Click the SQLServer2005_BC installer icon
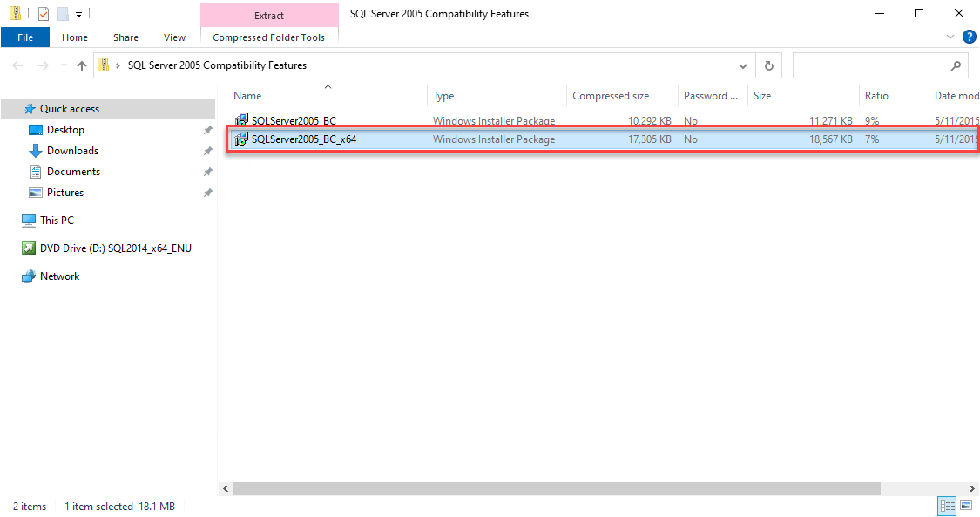The height and width of the screenshot is (517, 980). click(241, 120)
